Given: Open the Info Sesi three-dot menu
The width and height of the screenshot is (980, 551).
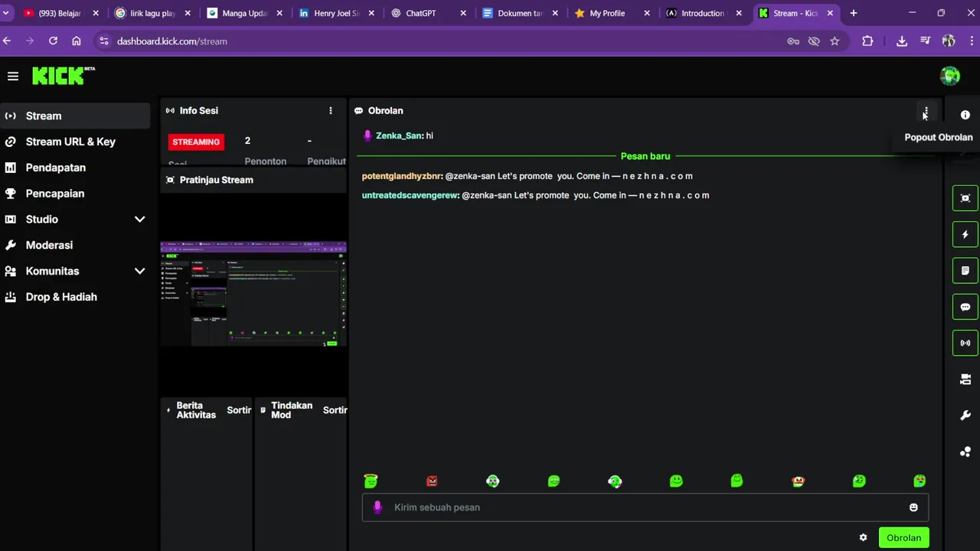Looking at the screenshot, I should point(331,111).
